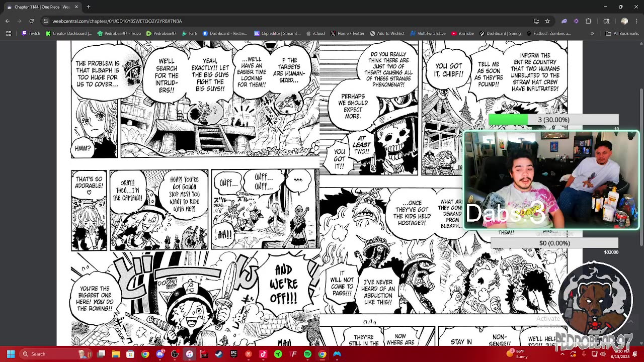This screenshot has width=644, height=362.
Task: Select the Chapter 1144 One Piece tab
Action: pos(43,7)
